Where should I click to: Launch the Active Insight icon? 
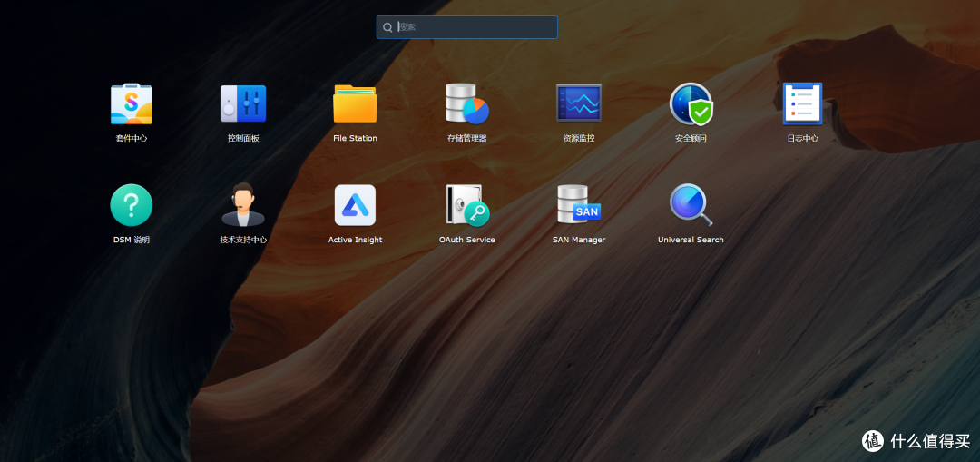tap(355, 205)
